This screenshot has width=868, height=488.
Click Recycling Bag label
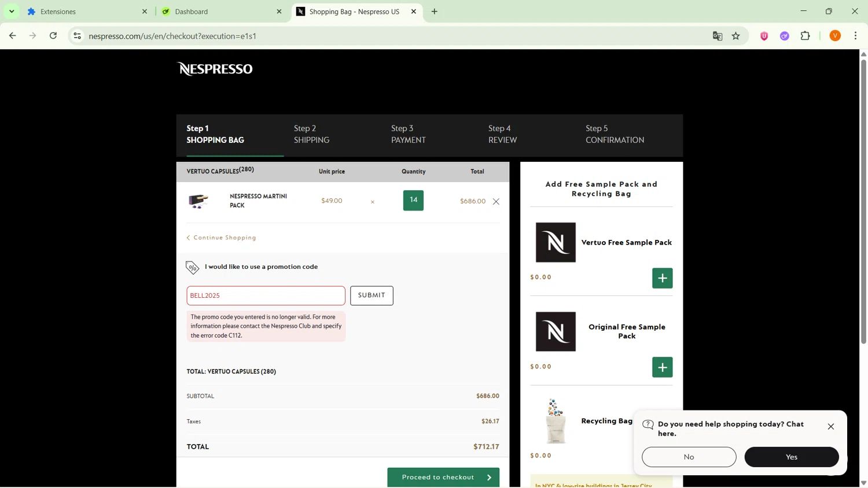(x=606, y=421)
